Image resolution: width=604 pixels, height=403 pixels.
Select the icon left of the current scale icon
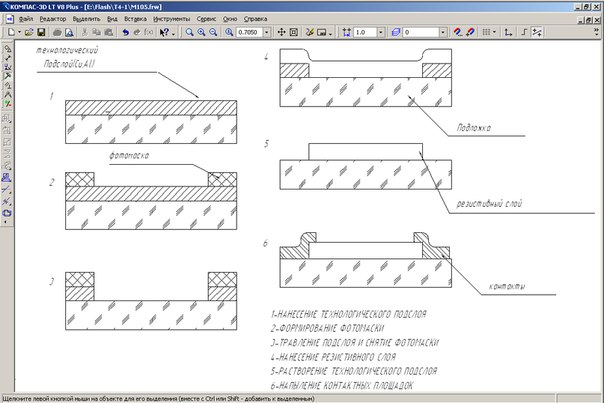[322, 32]
